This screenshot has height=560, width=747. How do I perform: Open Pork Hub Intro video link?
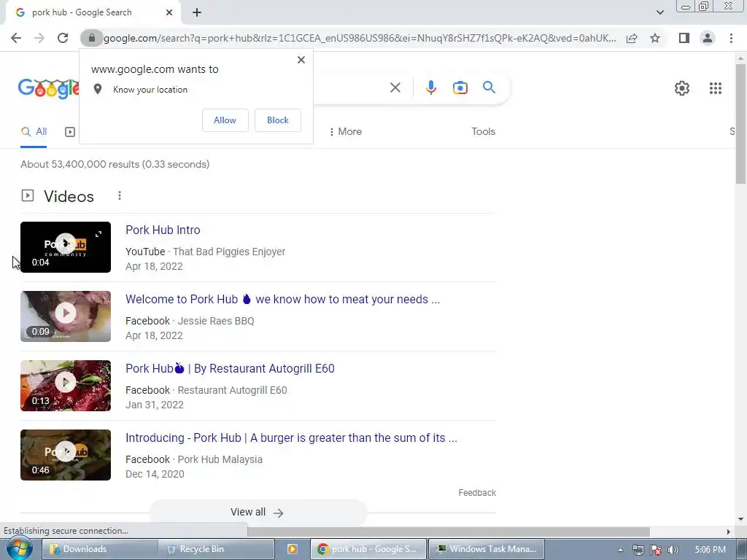tap(163, 230)
